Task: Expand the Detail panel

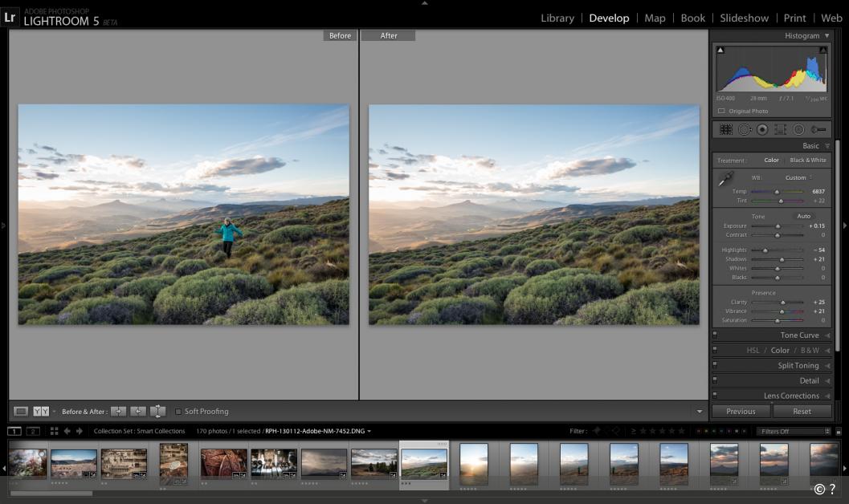Action: [827, 380]
